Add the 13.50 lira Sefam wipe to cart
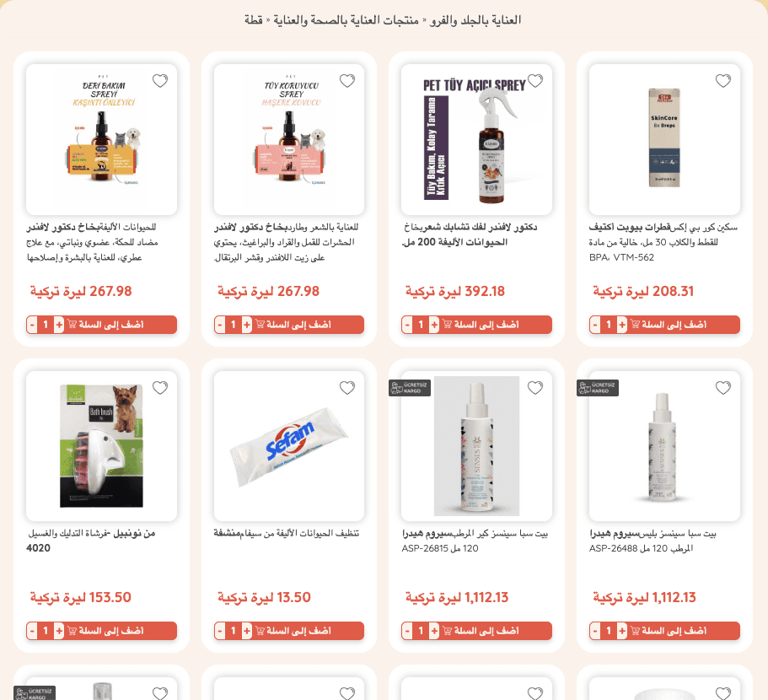 coord(293,631)
